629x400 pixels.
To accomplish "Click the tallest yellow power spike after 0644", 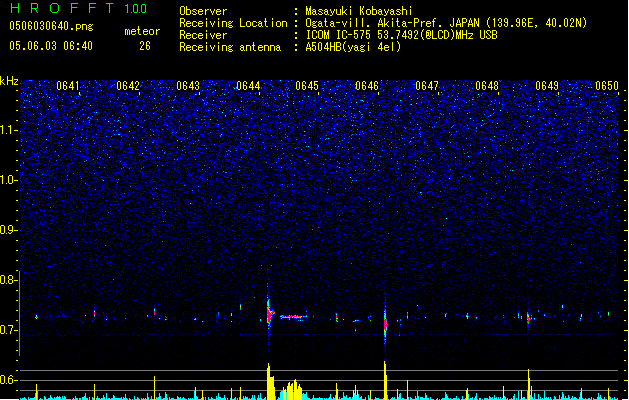I will click(269, 382).
